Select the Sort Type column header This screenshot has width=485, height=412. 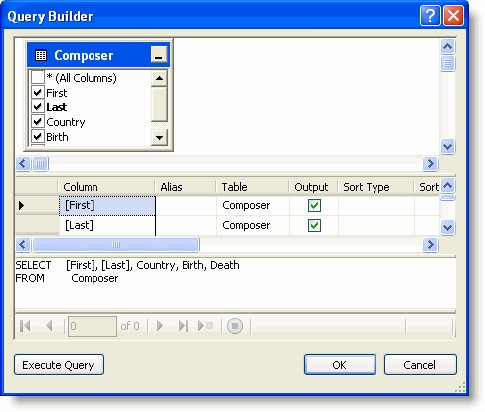[x=366, y=187]
